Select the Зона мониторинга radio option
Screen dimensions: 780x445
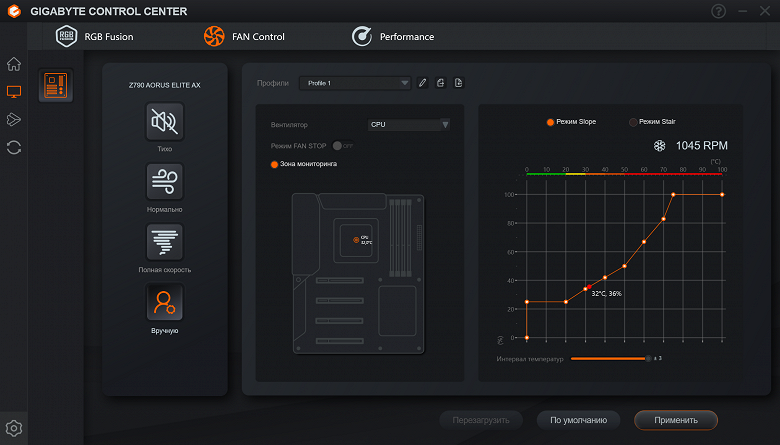coord(274,165)
